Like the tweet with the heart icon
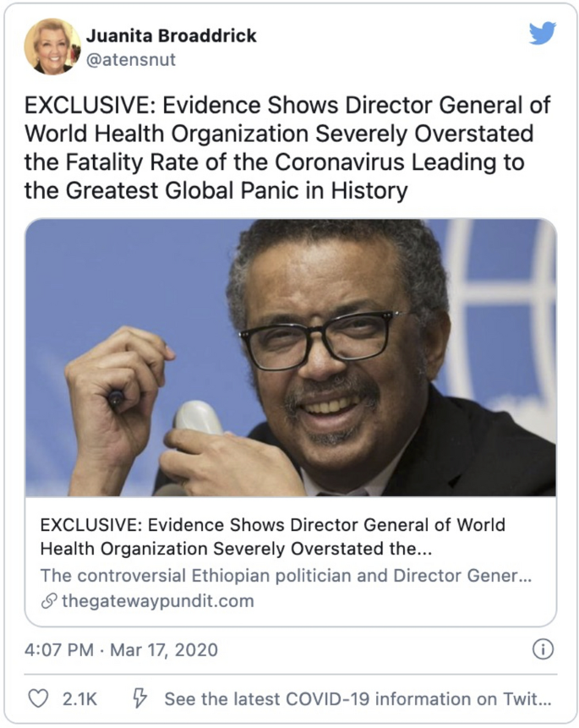 tap(38, 698)
